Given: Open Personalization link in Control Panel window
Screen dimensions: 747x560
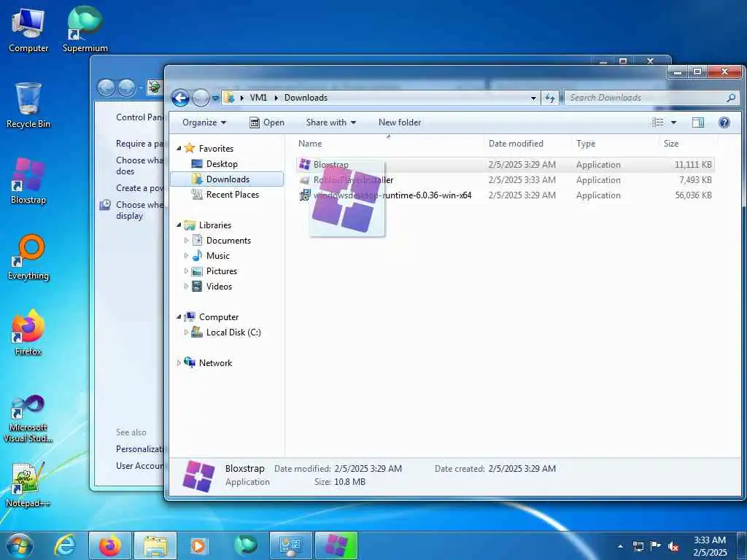Looking at the screenshot, I should (140, 449).
